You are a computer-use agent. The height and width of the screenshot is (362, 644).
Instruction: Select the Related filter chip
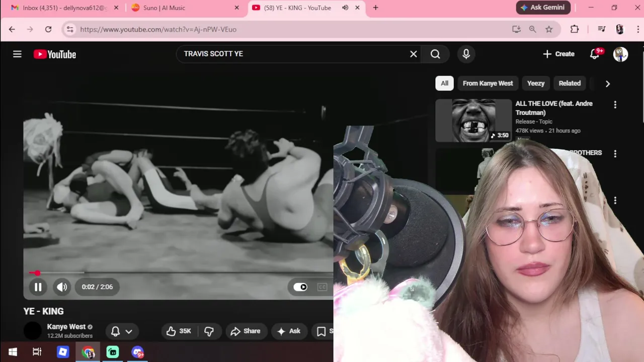click(570, 83)
